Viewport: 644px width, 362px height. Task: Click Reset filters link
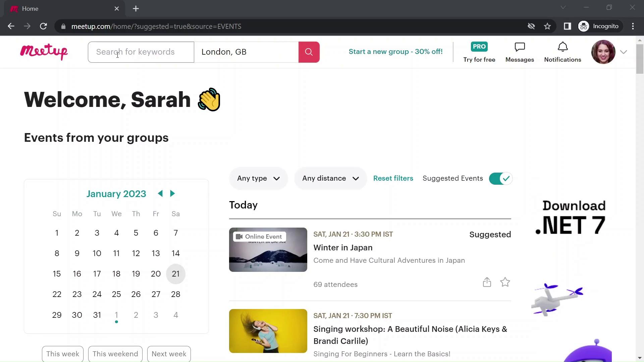(x=393, y=178)
